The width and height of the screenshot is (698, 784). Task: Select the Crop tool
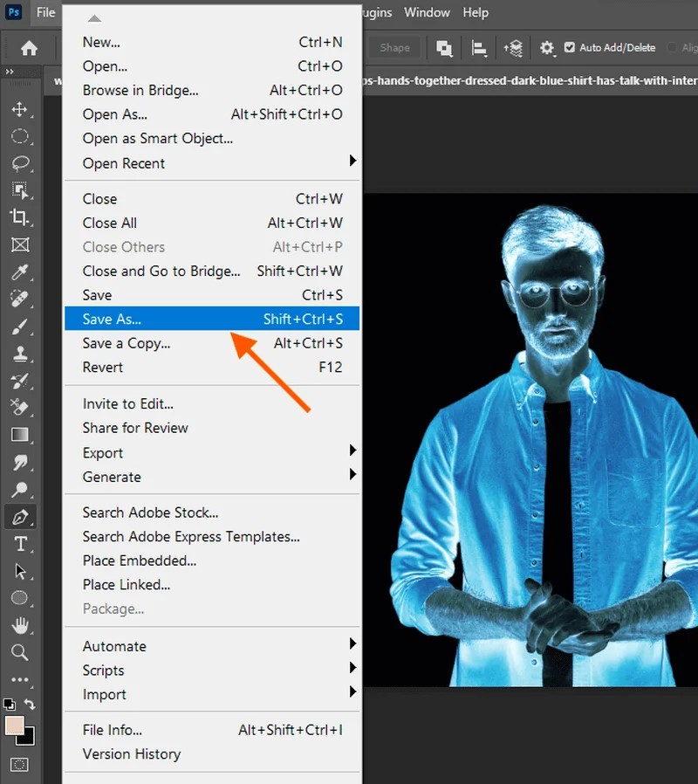pyautogui.click(x=20, y=217)
